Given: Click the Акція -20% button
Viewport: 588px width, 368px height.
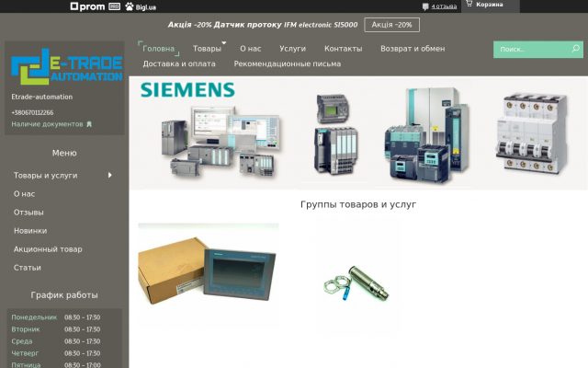Looking at the screenshot, I should tap(392, 25).
